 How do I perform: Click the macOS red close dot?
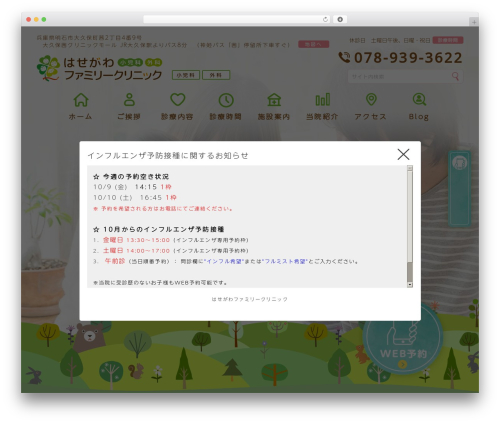click(29, 19)
